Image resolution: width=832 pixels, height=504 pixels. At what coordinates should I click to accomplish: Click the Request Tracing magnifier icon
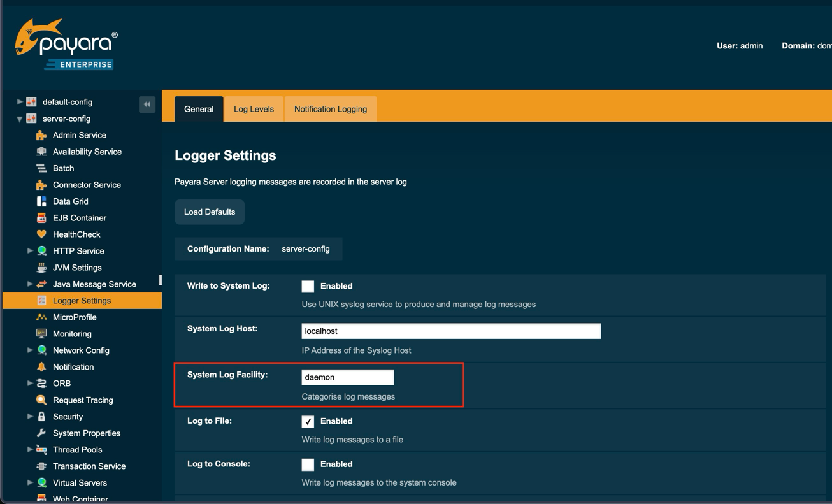pyautogui.click(x=41, y=400)
